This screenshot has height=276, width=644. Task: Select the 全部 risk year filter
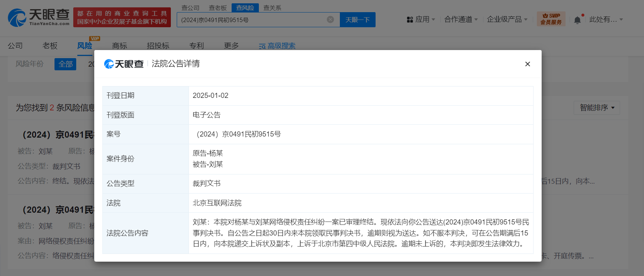click(66, 64)
